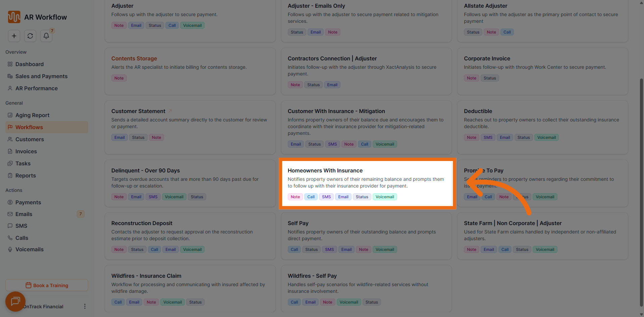Open Voicemails from the Actions menu

pyautogui.click(x=30, y=249)
